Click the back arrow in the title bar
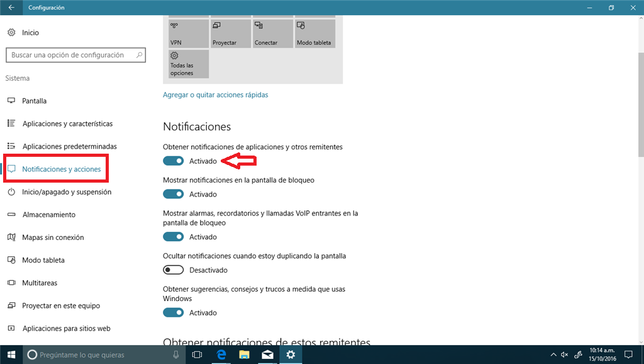644x364 pixels. pyautogui.click(x=11, y=8)
